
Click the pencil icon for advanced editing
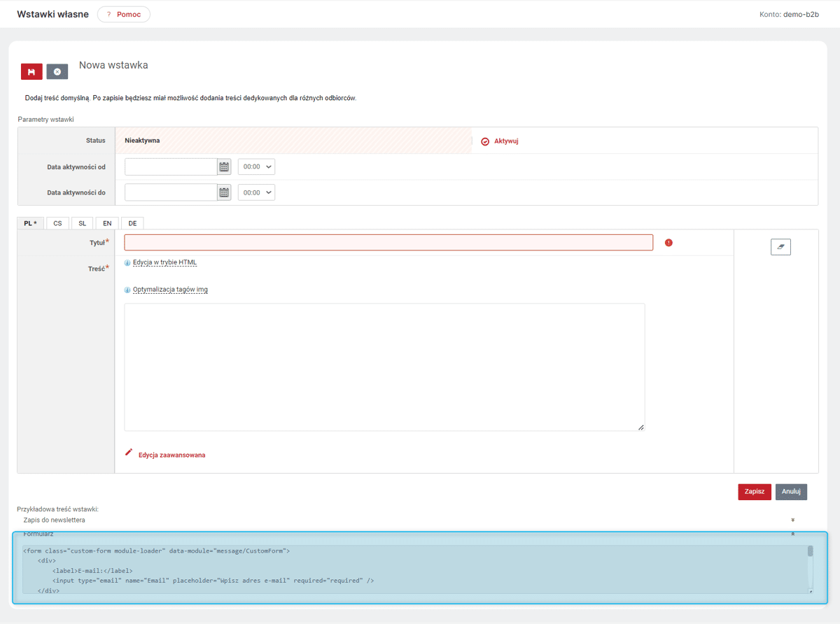pyautogui.click(x=128, y=452)
